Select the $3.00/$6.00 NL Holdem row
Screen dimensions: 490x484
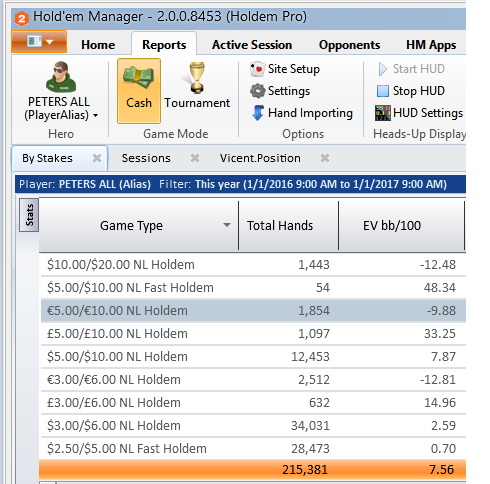coord(253,426)
